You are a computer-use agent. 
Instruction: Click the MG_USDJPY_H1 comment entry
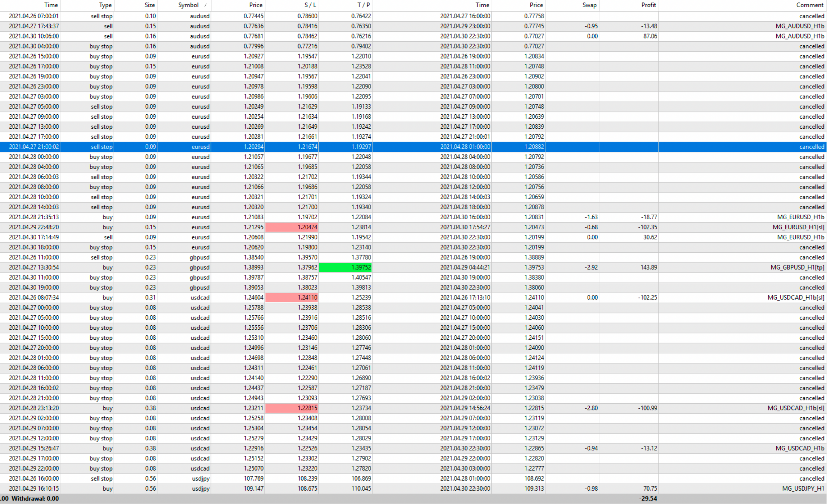click(x=803, y=489)
